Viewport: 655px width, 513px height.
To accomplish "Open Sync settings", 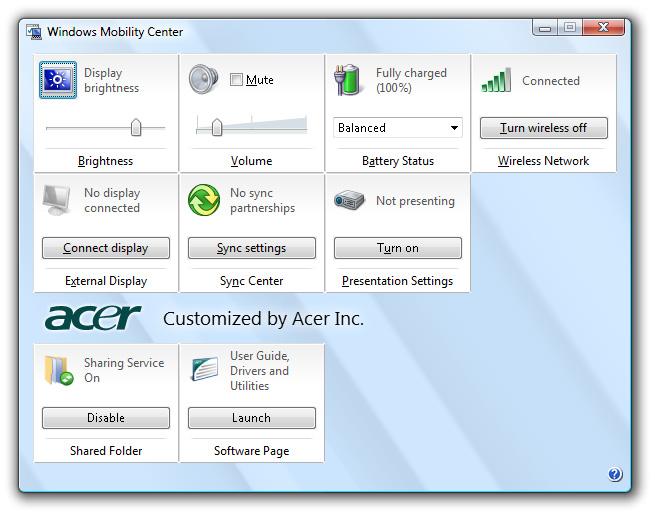I will point(251,248).
